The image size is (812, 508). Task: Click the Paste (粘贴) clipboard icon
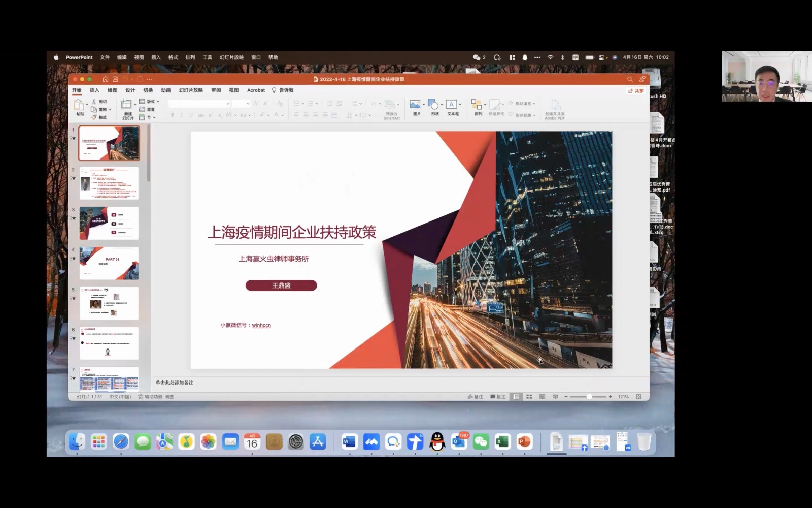pos(79,105)
